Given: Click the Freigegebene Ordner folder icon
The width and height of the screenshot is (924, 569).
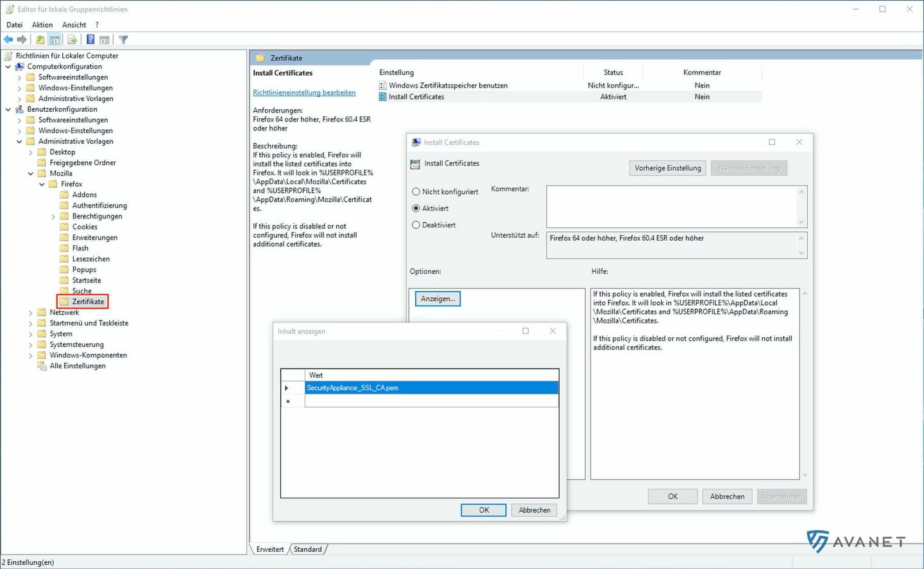Looking at the screenshot, I should (x=42, y=162).
